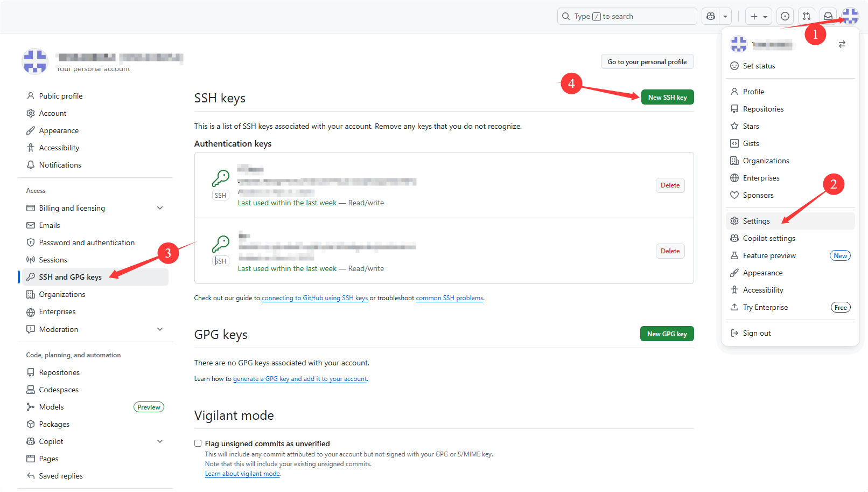Click the New SSH key button

pyautogui.click(x=667, y=98)
